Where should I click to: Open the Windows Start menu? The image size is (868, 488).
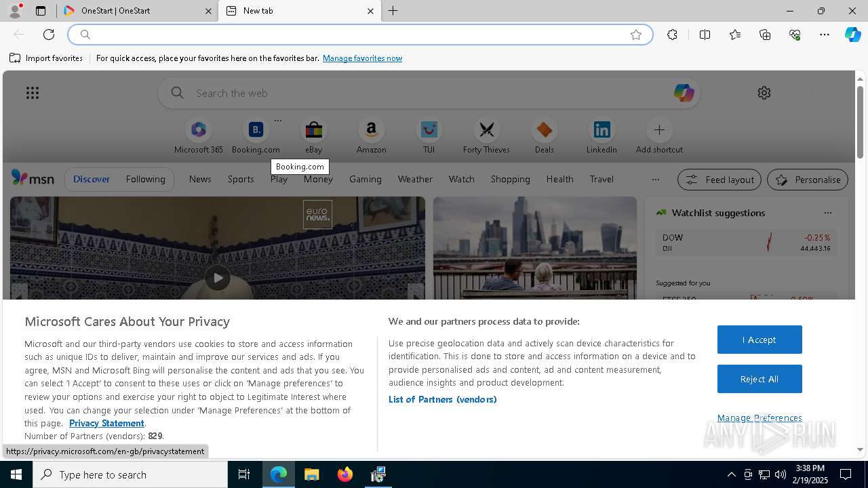(x=16, y=474)
